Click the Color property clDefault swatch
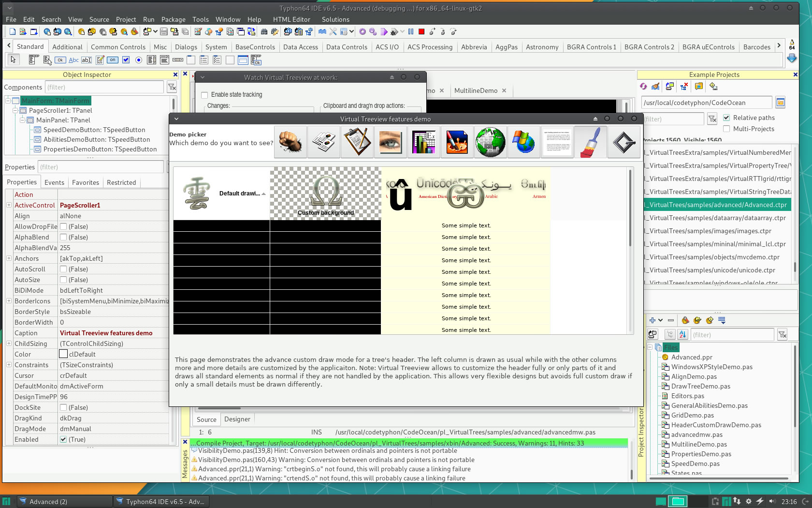This screenshot has width=812, height=508. click(63, 354)
